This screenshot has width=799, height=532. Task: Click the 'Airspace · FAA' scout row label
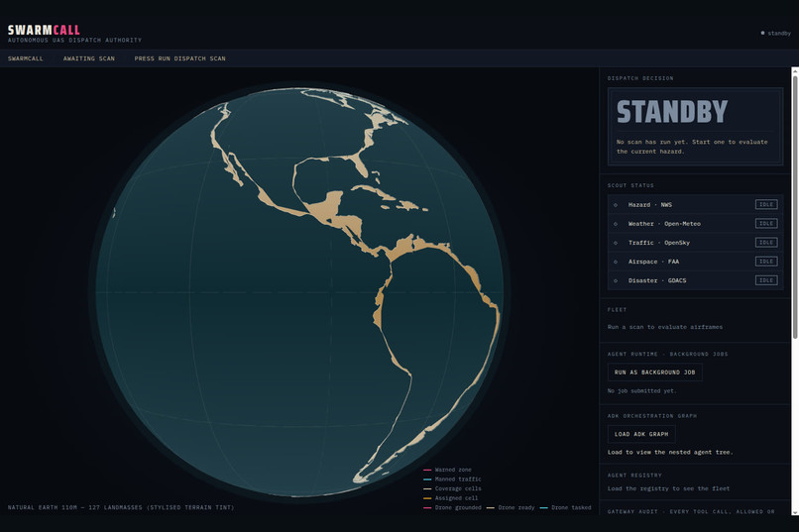point(653,262)
